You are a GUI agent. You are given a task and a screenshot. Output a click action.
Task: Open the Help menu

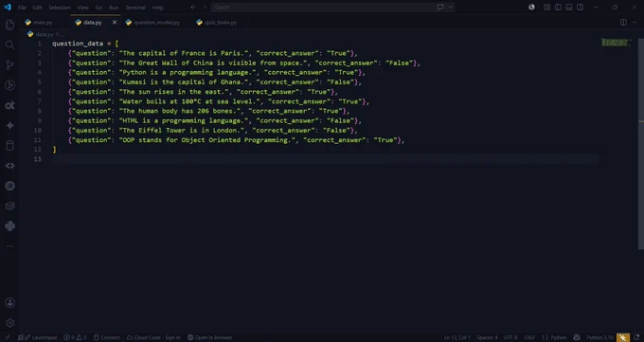[x=157, y=8]
